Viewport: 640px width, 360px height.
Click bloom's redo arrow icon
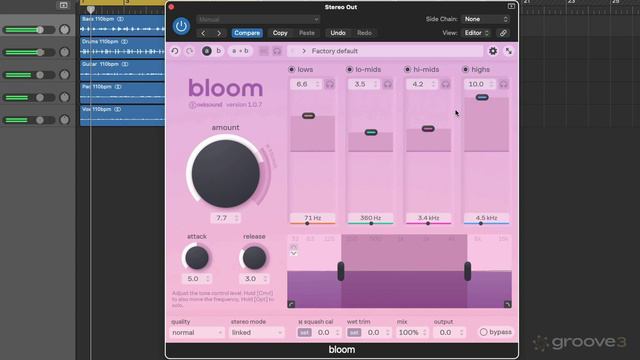[190, 51]
